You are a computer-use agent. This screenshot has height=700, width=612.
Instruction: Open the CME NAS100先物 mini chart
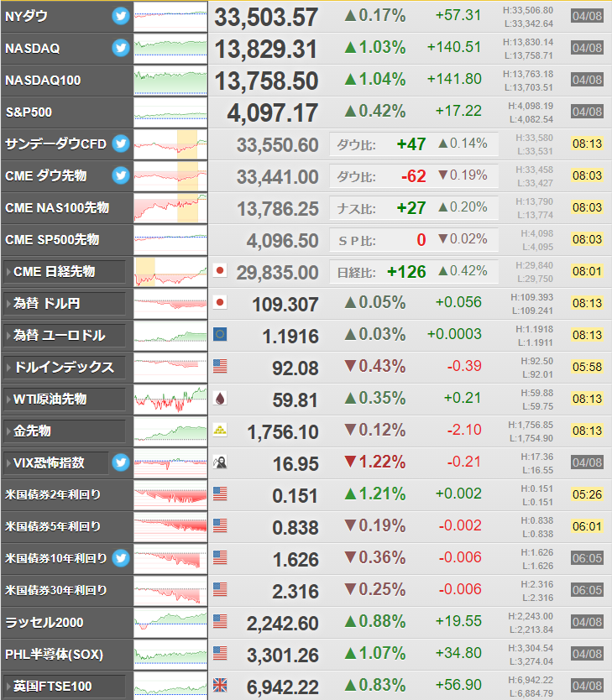[x=170, y=207]
